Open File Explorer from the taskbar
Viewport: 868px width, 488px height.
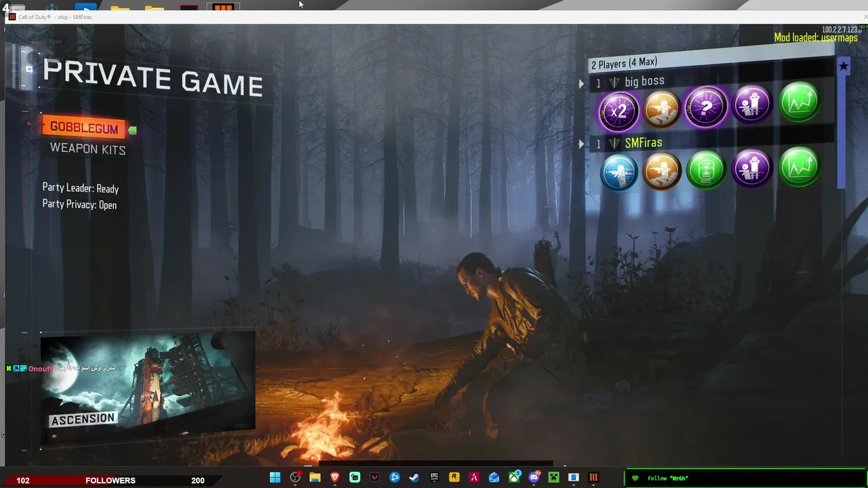point(315,478)
